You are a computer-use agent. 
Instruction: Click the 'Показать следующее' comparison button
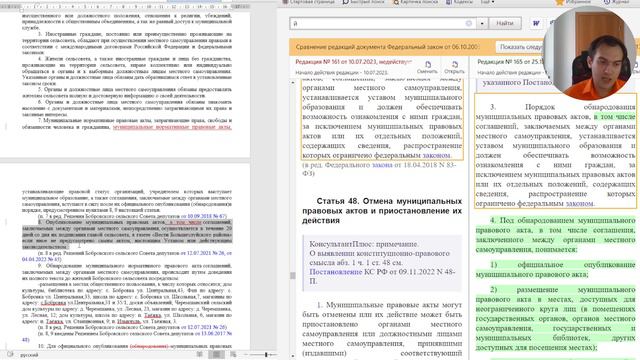click(x=520, y=47)
